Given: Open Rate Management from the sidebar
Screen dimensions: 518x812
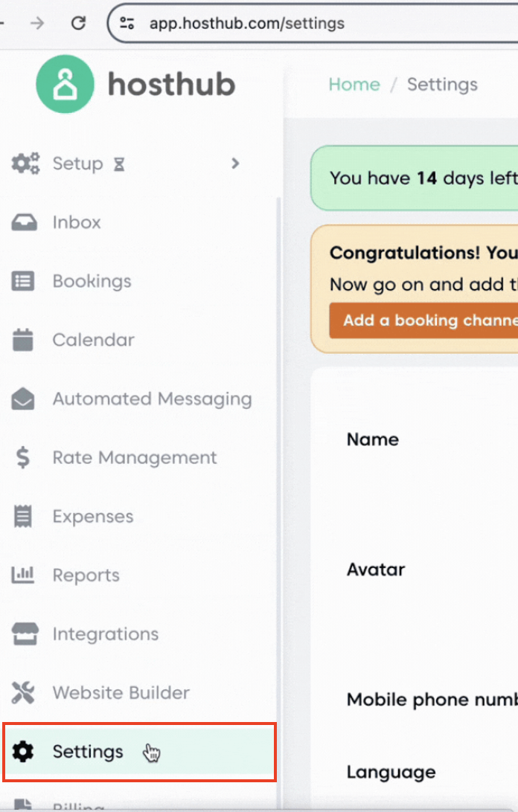Looking at the screenshot, I should pyautogui.click(x=134, y=458).
